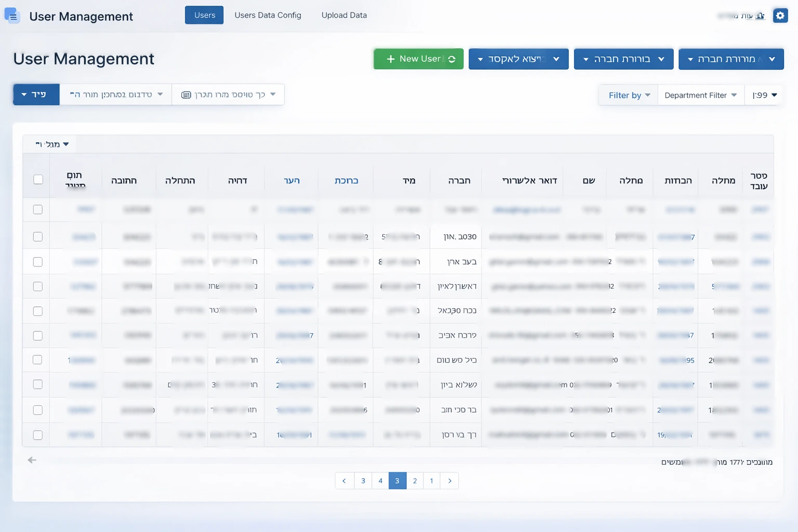The image size is (798, 532).
Task: Go to next page with right chevron
Action: pos(450,481)
